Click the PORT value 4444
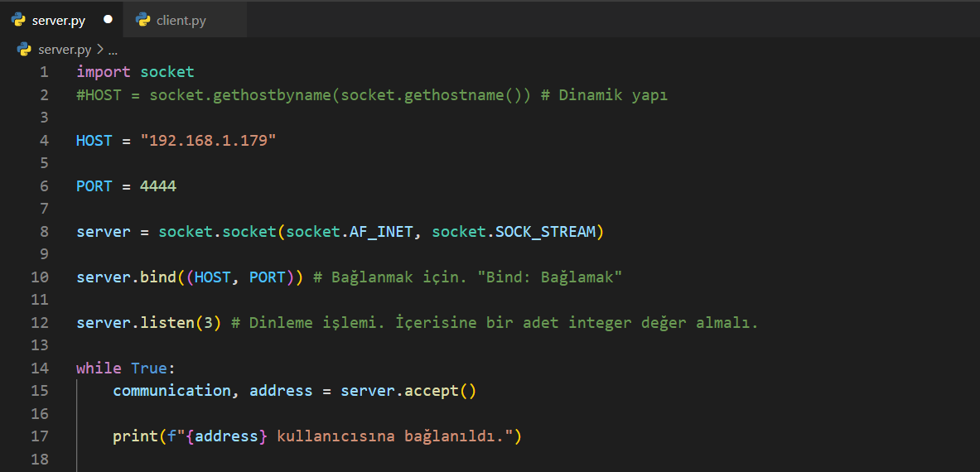 click(158, 186)
